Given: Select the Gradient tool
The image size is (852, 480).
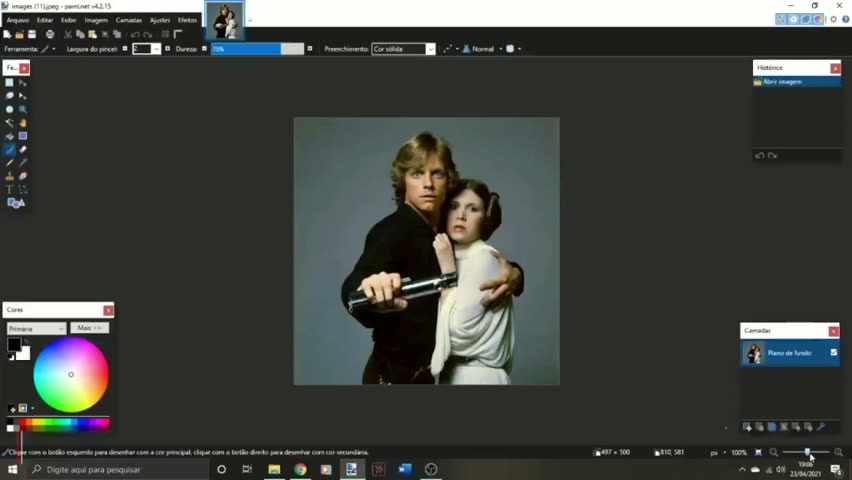Looking at the screenshot, I should tap(23, 136).
